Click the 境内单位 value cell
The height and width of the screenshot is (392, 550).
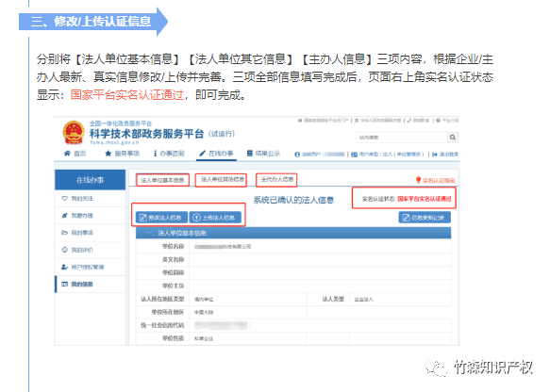point(204,300)
